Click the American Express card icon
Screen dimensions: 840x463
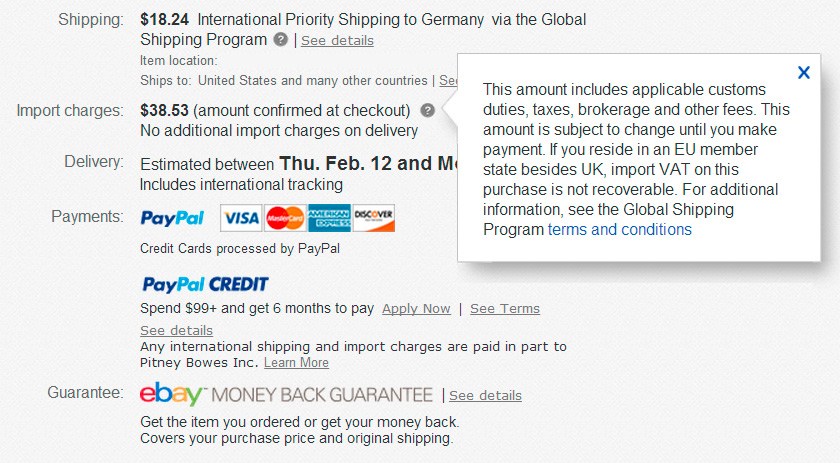[328, 218]
